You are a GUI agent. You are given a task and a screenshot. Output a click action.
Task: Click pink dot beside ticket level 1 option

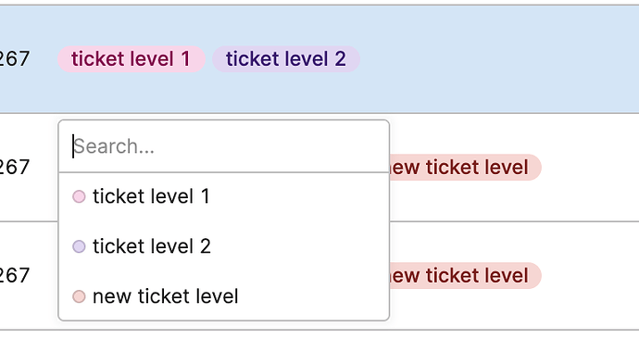pyautogui.click(x=79, y=196)
